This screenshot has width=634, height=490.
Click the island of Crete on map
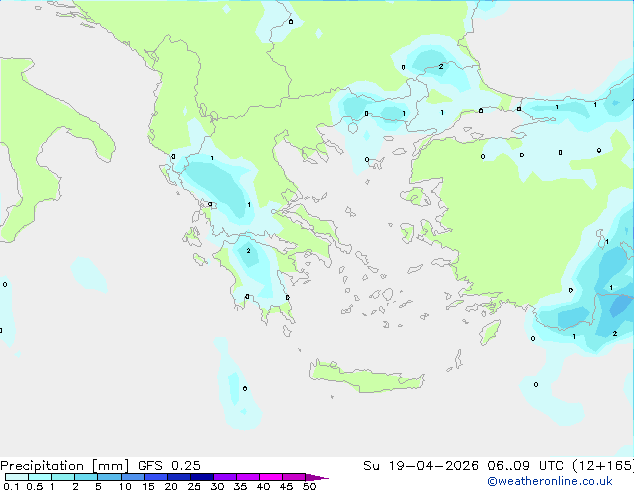coord(366,377)
